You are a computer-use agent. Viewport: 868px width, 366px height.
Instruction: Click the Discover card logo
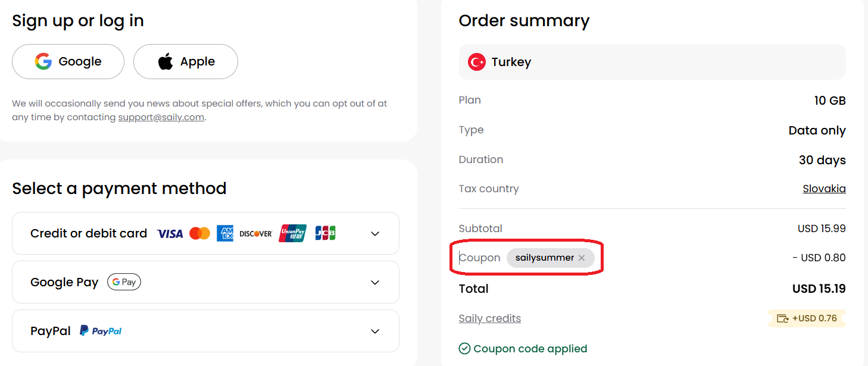[x=256, y=234]
